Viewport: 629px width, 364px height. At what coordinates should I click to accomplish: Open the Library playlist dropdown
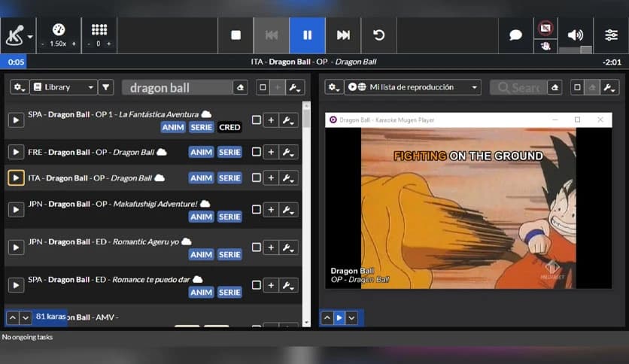click(x=64, y=87)
